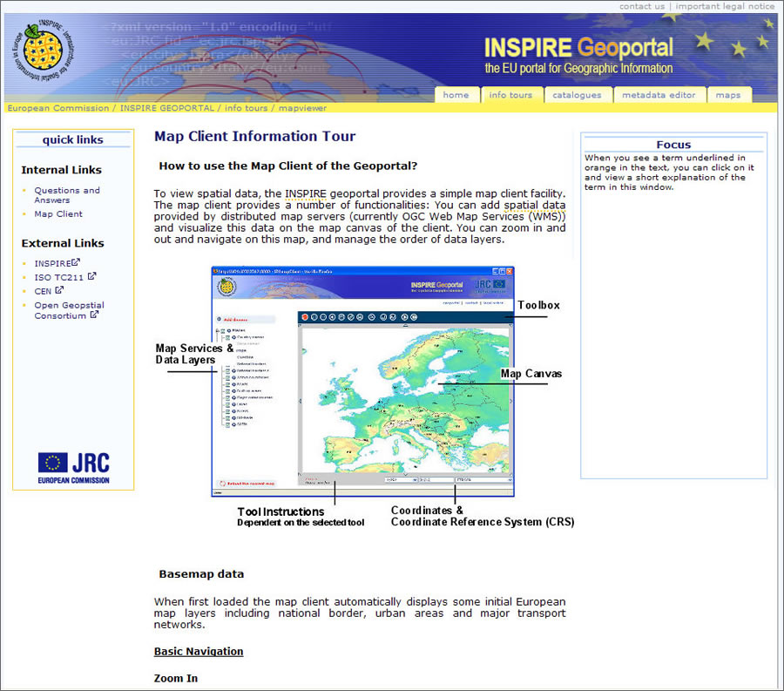Image resolution: width=784 pixels, height=691 pixels.
Task: Go to the metadata editor tab
Action: (659, 94)
